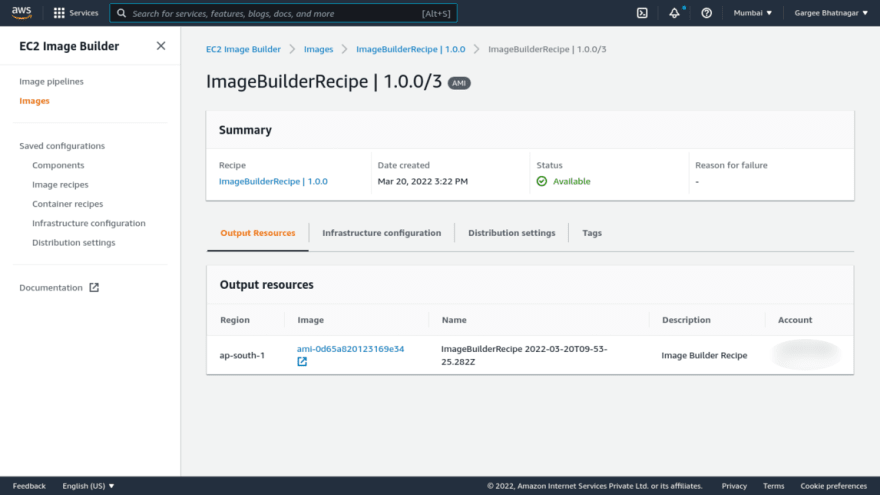Viewport: 880px width, 495px height.
Task: Open the ImageBuilderRecipe | 1.0.0 recipe link in Summary
Action: click(273, 181)
